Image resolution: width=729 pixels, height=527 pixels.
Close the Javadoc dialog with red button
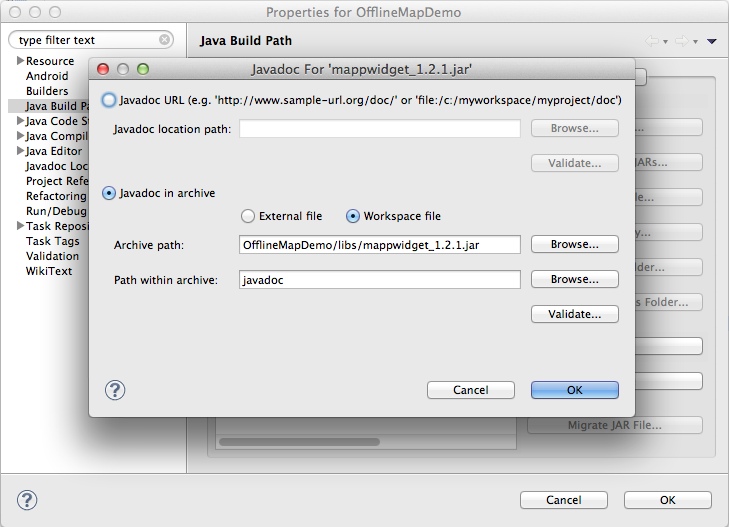(103, 69)
